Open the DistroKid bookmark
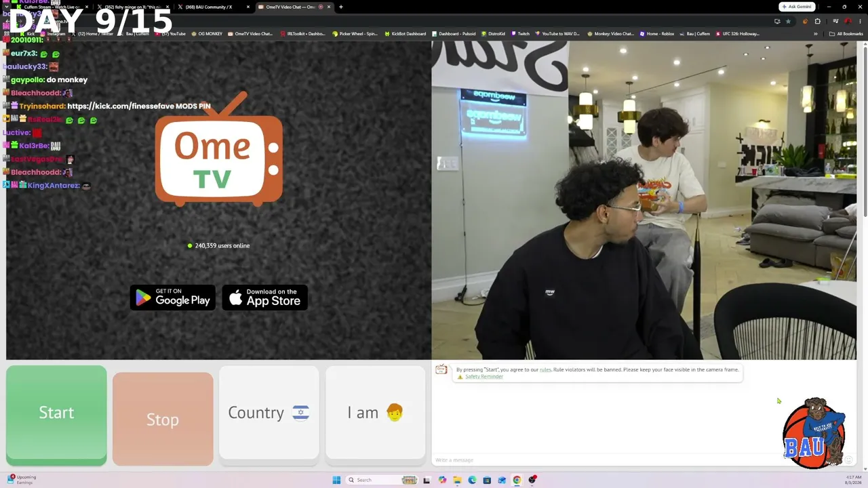This screenshot has width=868, height=488. click(493, 34)
